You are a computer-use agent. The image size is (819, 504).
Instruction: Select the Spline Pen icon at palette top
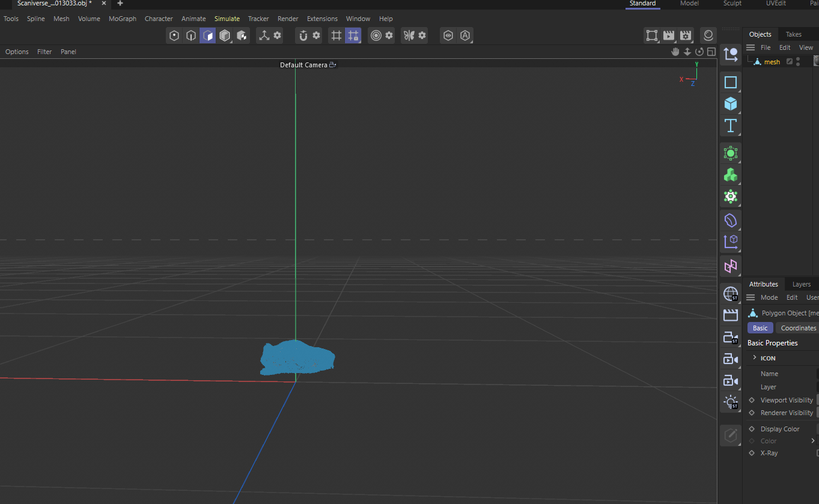pyautogui.click(x=731, y=53)
